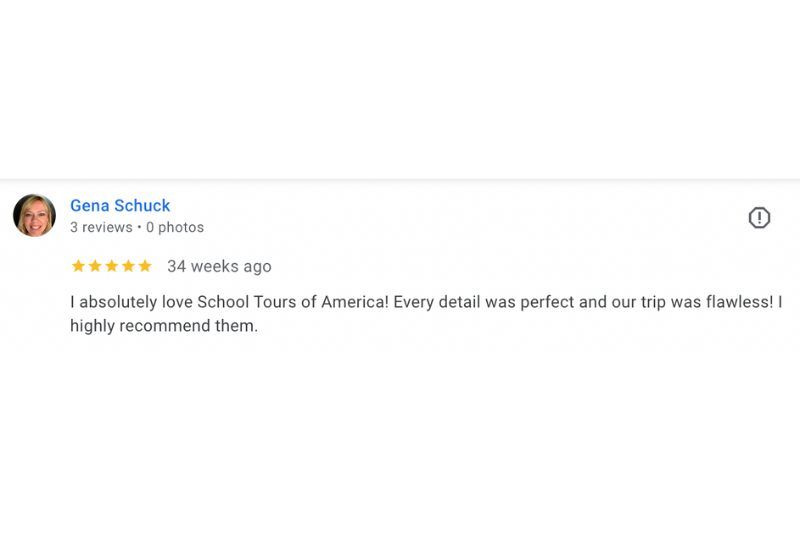Click the first gold rating star
The image size is (800, 533).
click(x=78, y=266)
